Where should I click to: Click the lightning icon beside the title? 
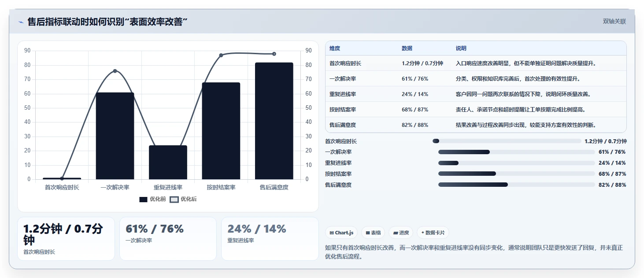pos(21,22)
